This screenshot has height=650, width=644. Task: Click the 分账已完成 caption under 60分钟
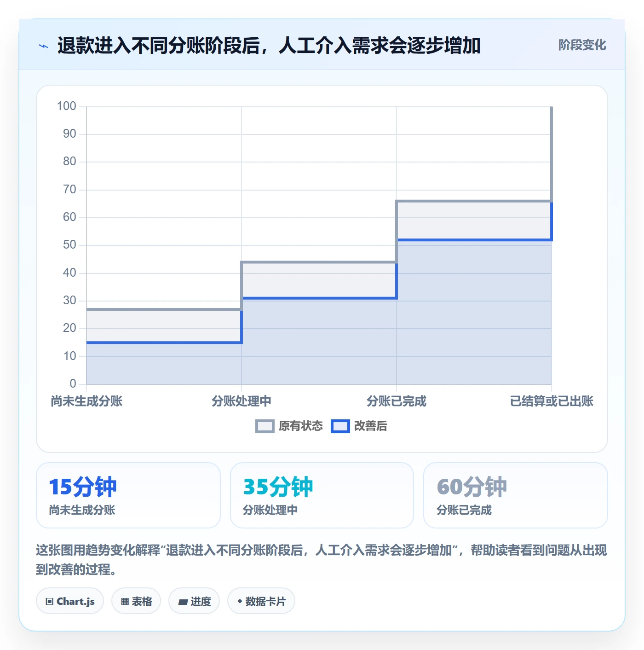point(464,510)
